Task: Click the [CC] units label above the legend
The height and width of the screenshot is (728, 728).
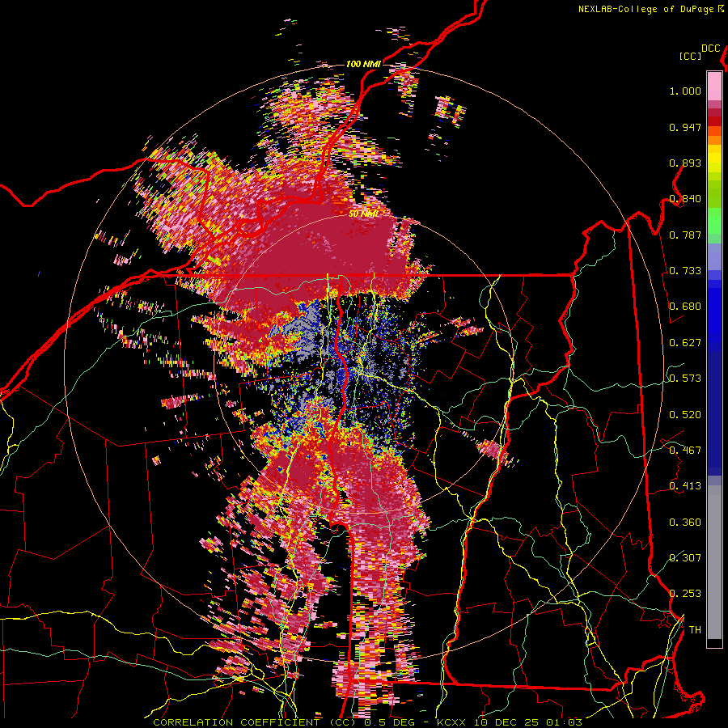Action: pos(691,56)
